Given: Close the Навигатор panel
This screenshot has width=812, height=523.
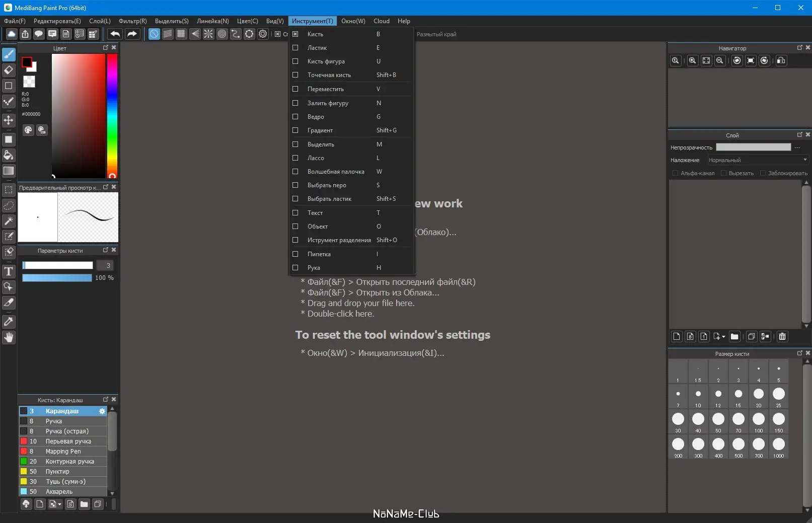Looking at the screenshot, I should [808, 48].
